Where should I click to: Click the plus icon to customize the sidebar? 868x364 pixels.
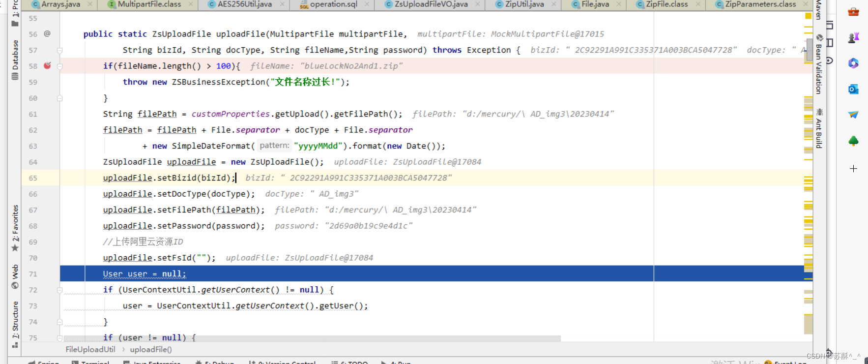click(x=853, y=169)
